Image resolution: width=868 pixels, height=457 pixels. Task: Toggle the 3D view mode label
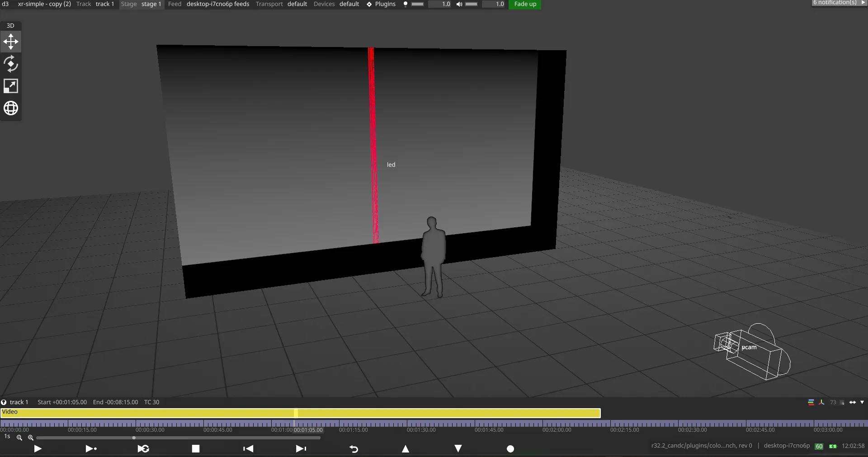[10, 26]
